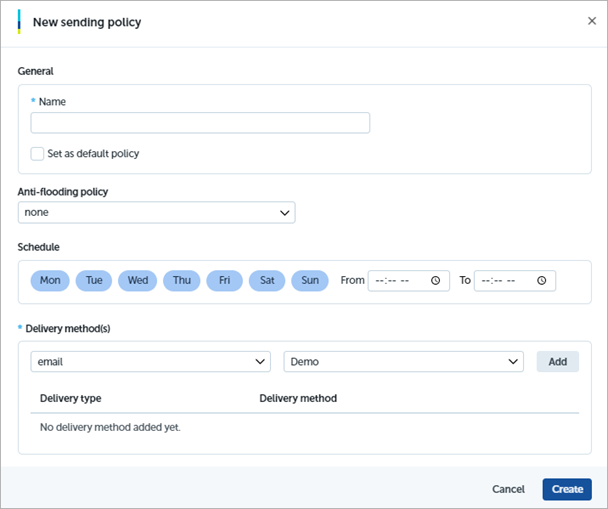Image resolution: width=608 pixels, height=509 pixels.
Task: Click the clock icon in To time field
Action: click(x=541, y=281)
